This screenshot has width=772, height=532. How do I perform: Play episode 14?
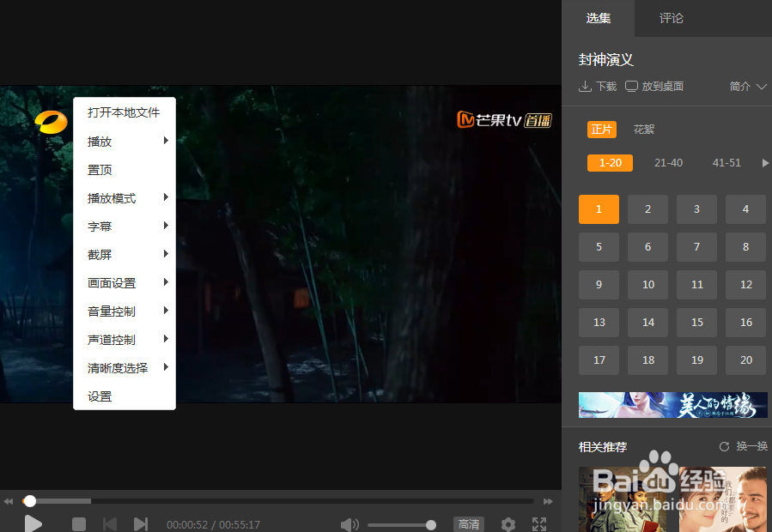[x=648, y=323]
